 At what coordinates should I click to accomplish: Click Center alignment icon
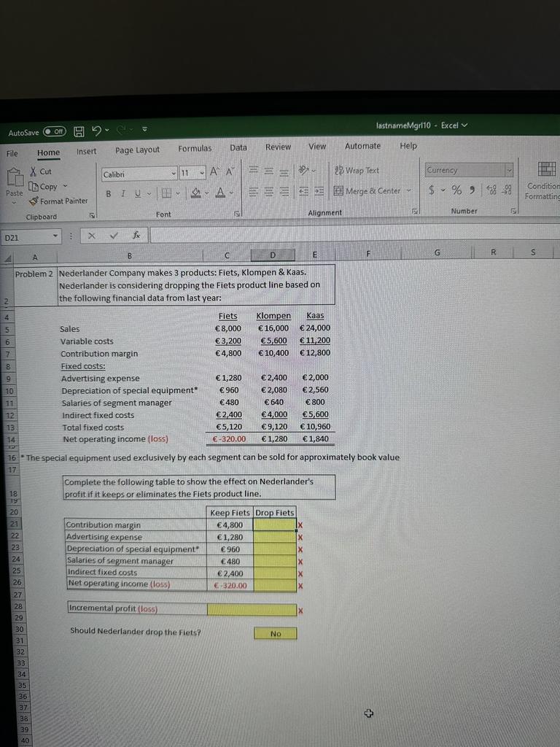pos(269,192)
